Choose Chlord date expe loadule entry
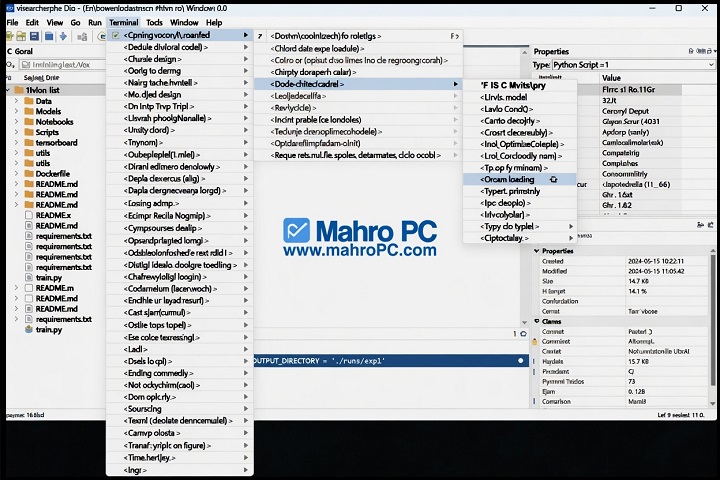 click(x=358, y=49)
